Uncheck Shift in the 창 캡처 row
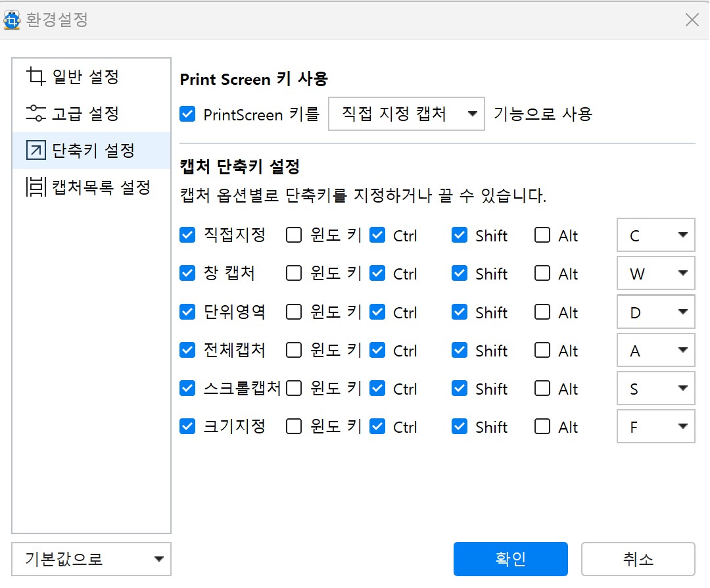 tap(460, 273)
